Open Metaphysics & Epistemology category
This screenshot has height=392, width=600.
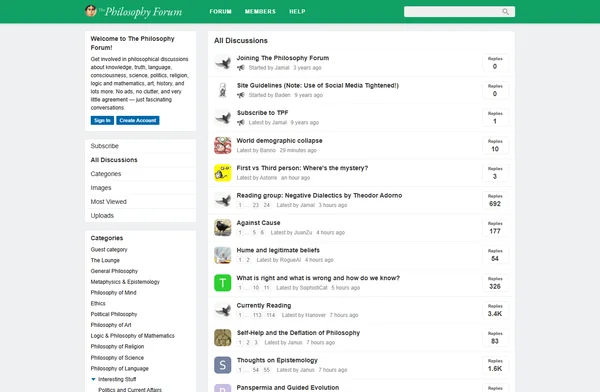(125, 282)
